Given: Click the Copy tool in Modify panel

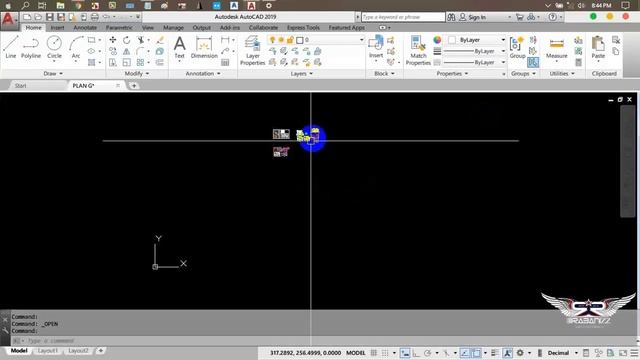Looking at the screenshot, I should 113,51.
